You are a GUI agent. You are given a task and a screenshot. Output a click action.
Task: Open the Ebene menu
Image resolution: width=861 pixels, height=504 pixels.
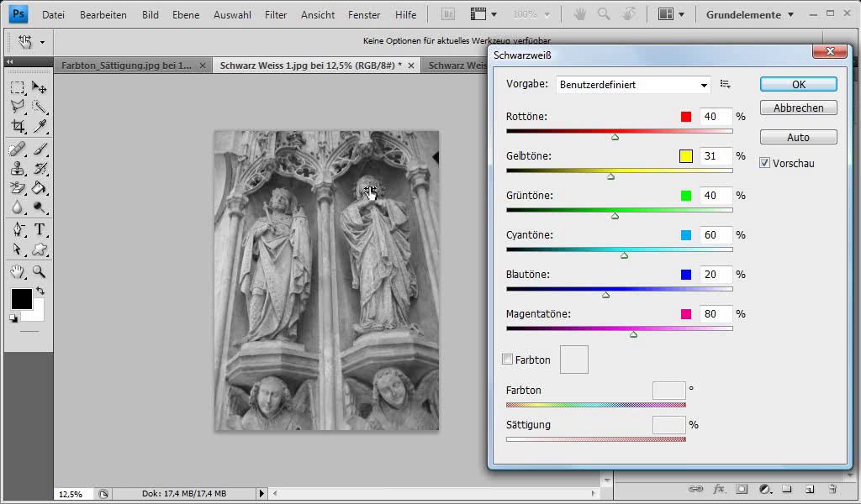click(186, 15)
